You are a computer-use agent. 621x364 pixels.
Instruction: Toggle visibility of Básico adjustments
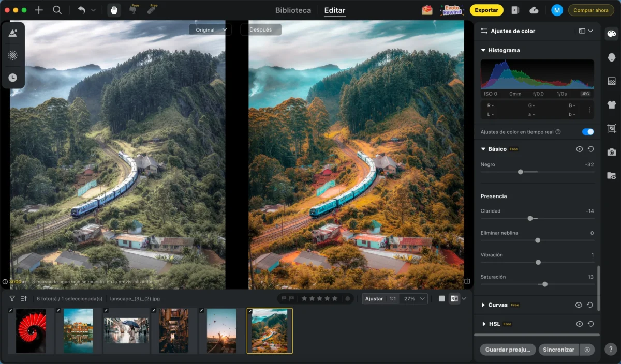point(579,149)
